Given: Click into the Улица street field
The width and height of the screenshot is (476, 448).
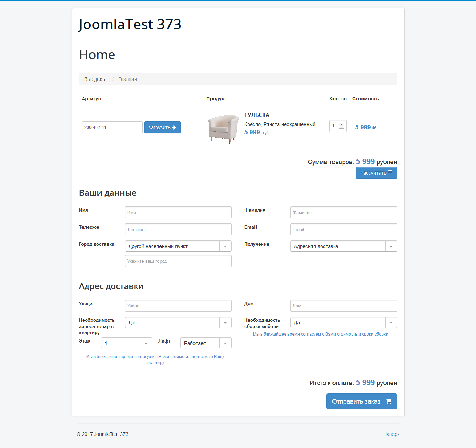Looking at the screenshot, I should (x=178, y=306).
